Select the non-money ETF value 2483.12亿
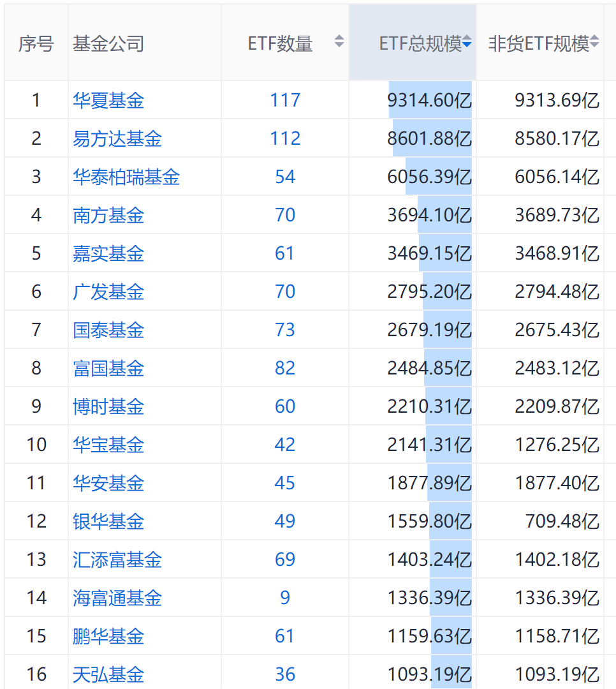The image size is (616, 689). pyautogui.click(x=557, y=368)
